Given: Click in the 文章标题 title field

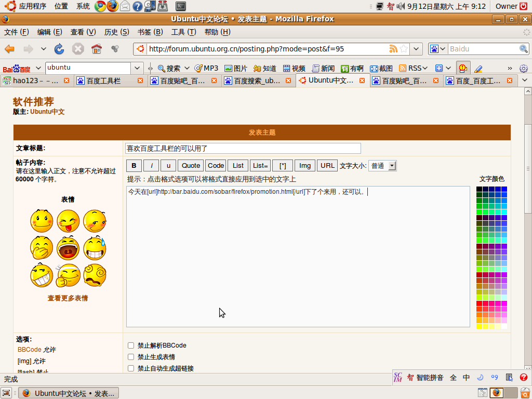Looking at the screenshot, I should pos(243,148).
